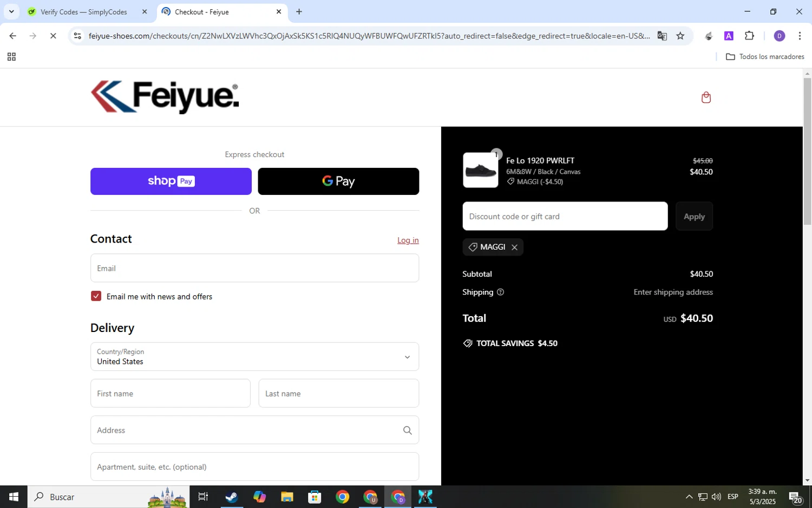Open the Extensions puzzle icon
This screenshot has width=812, height=508.
[749, 36]
